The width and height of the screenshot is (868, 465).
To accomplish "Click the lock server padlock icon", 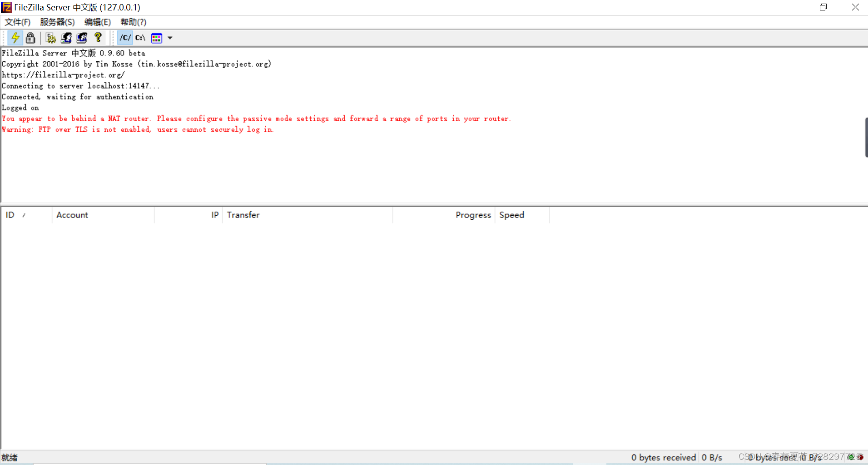I will click(x=30, y=38).
